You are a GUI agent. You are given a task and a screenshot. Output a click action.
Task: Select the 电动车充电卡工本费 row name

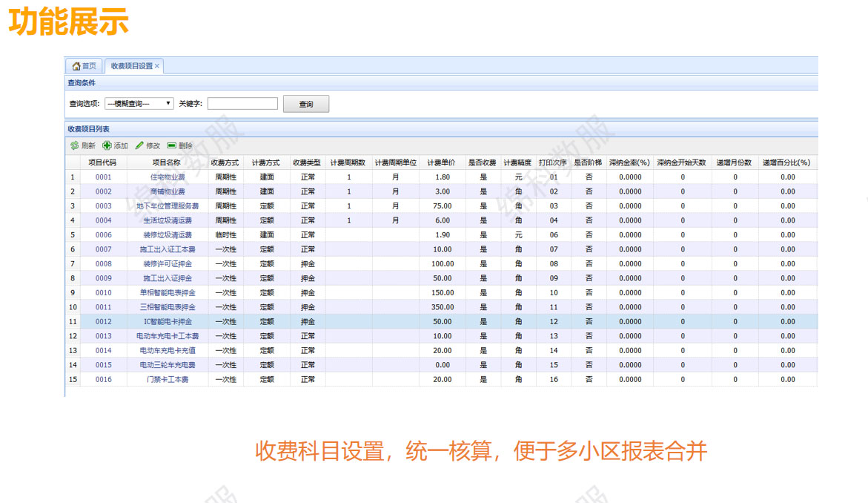pos(168,335)
